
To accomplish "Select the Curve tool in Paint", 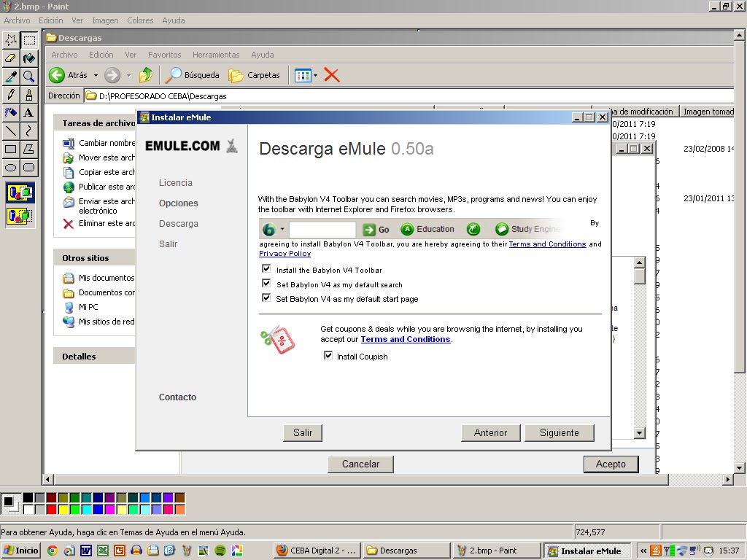I will [x=29, y=131].
